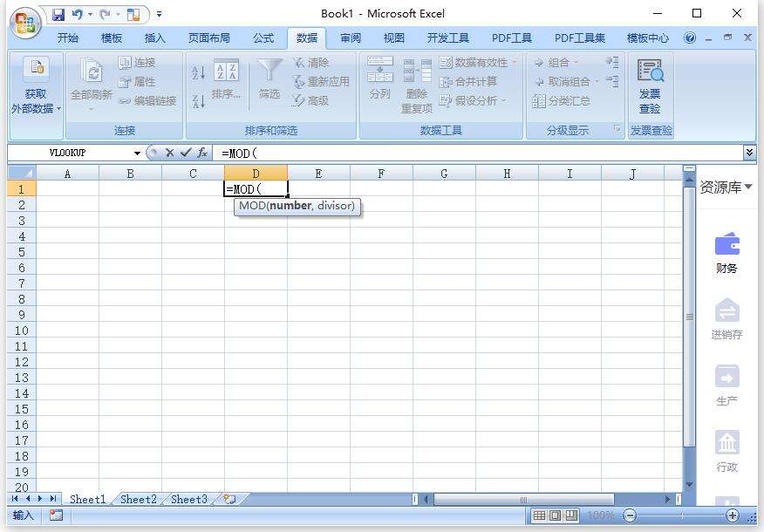The height and width of the screenshot is (532, 764).
Task: Open the custom Sort dialog icon
Action: pos(227,70)
